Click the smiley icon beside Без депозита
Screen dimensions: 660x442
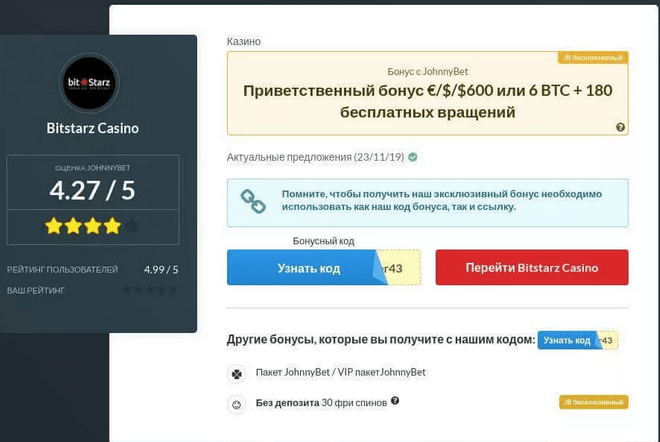tap(236, 405)
